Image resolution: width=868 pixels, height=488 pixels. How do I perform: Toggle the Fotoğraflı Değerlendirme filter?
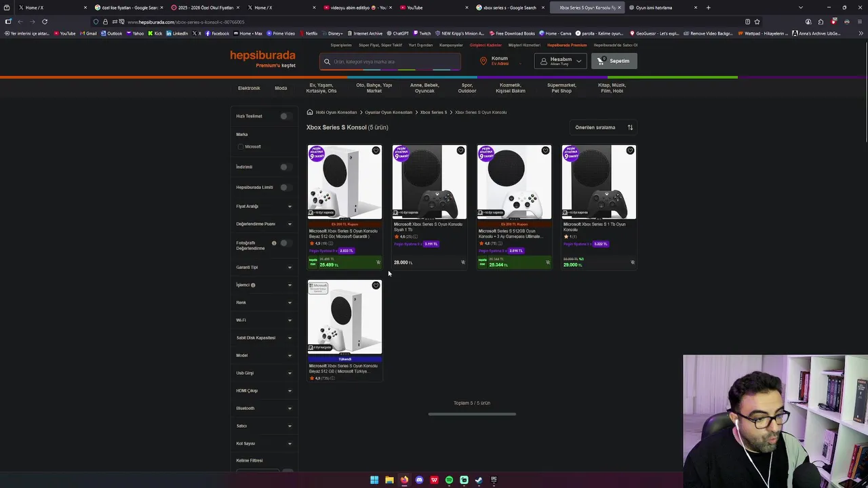click(285, 243)
